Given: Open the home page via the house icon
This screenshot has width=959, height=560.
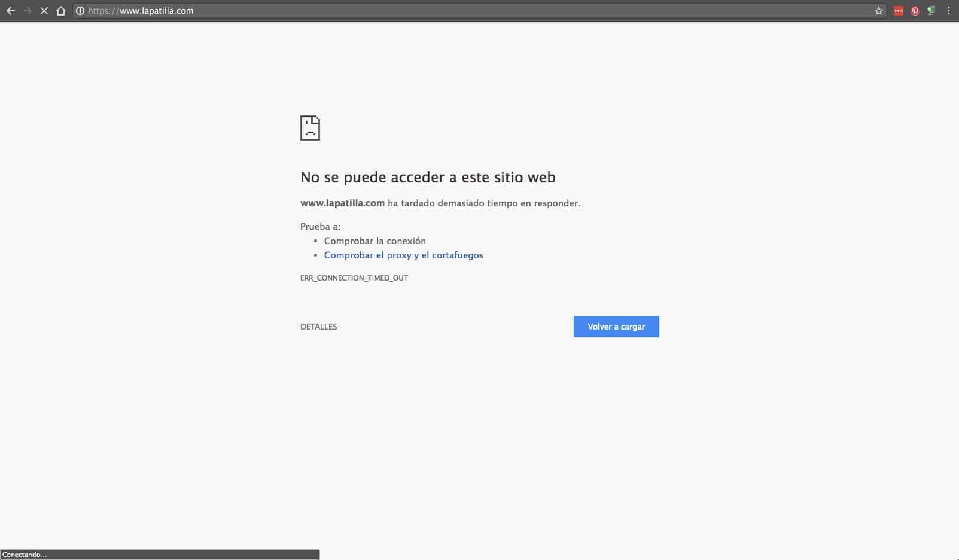Looking at the screenshot, I should [61, 11].
